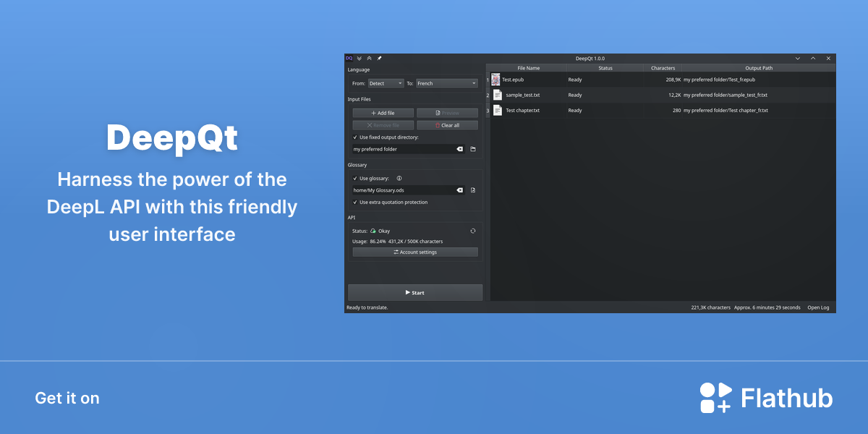The width and height of the screenshot is (868, 434).
Task: Browse for output folder via folder icon
Action: [x=473, y=149]
